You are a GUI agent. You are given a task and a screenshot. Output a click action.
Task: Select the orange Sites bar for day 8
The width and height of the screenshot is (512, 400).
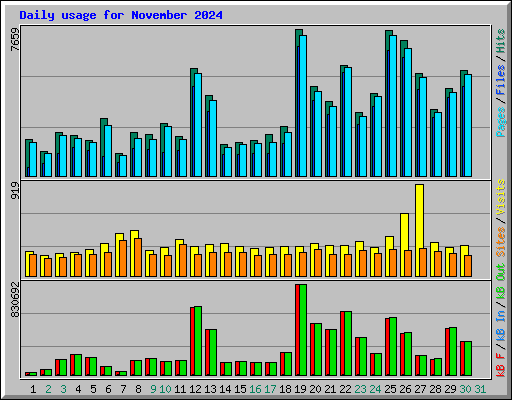pos(138,257)
